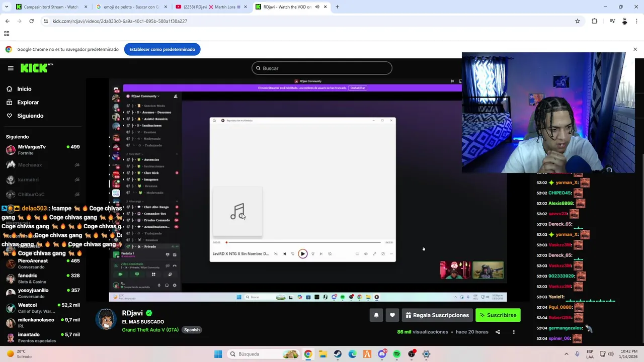Click the Windows taskbar Búsqueda box
Image resolution: width=644 pixels, height=362 pixels.
(x=264, y=354)
